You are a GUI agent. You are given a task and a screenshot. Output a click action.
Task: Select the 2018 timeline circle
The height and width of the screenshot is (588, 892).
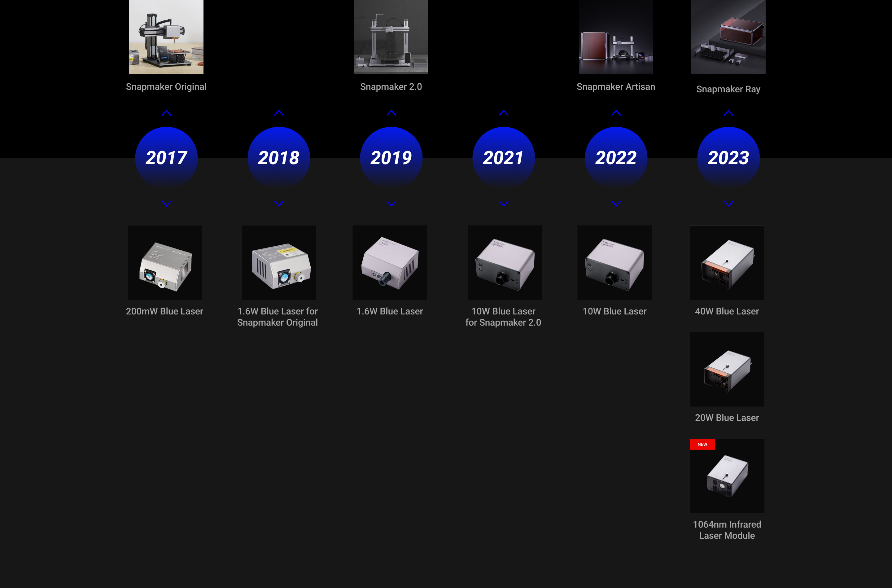279,158
